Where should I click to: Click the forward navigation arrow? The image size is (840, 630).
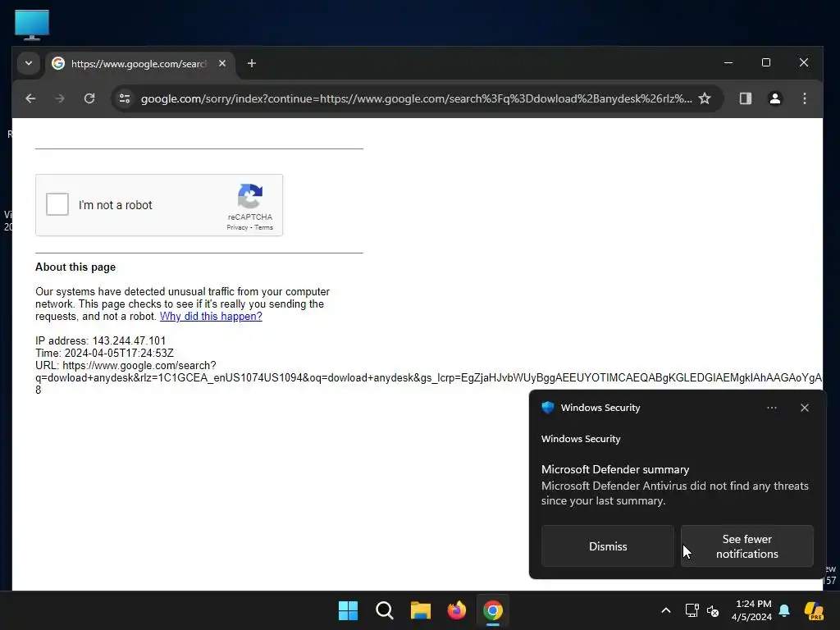tap(59, 98)
